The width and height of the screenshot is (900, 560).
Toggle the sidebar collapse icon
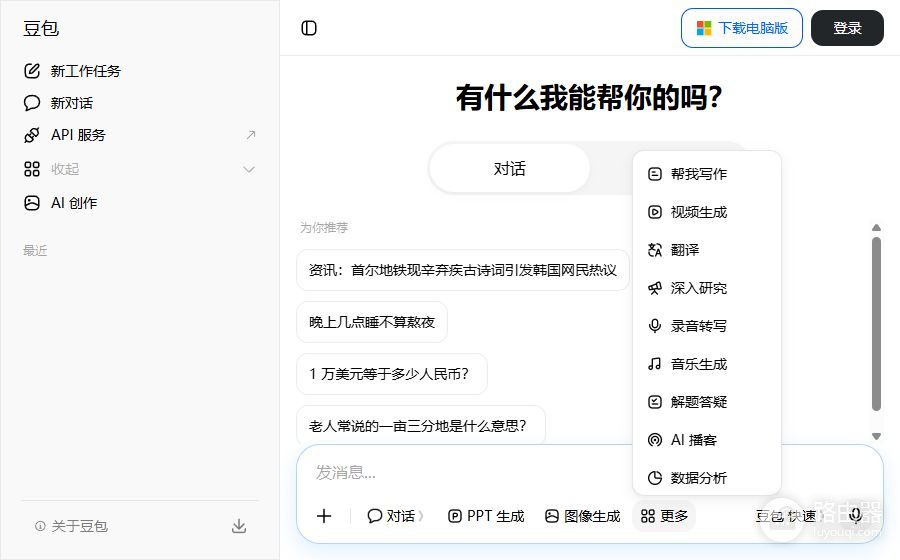(x=309, y=28)
